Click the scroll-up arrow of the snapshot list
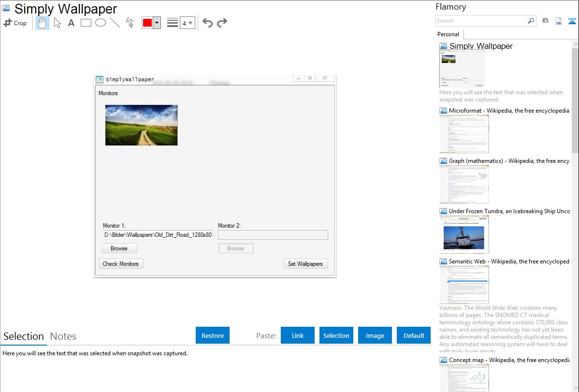 click(x=575, y=44)
